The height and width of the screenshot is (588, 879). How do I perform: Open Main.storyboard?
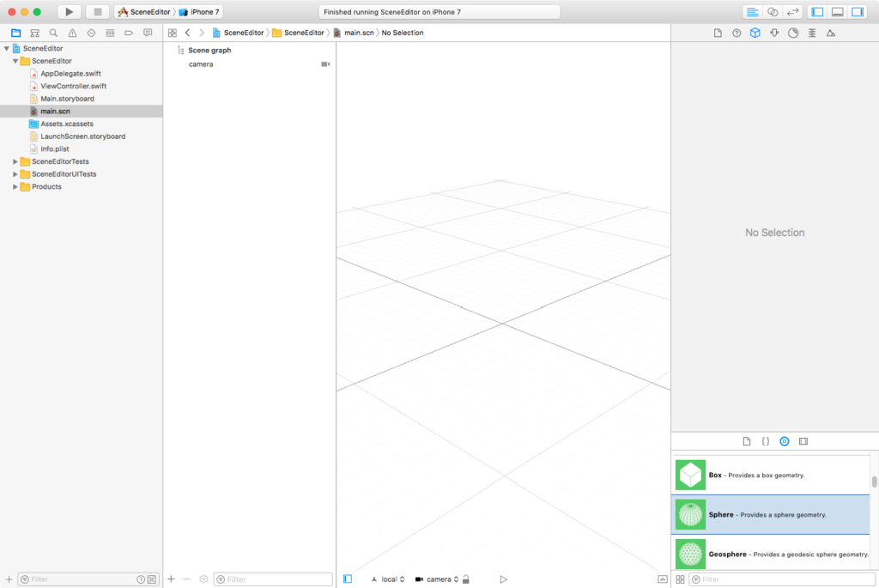(67, 99)
